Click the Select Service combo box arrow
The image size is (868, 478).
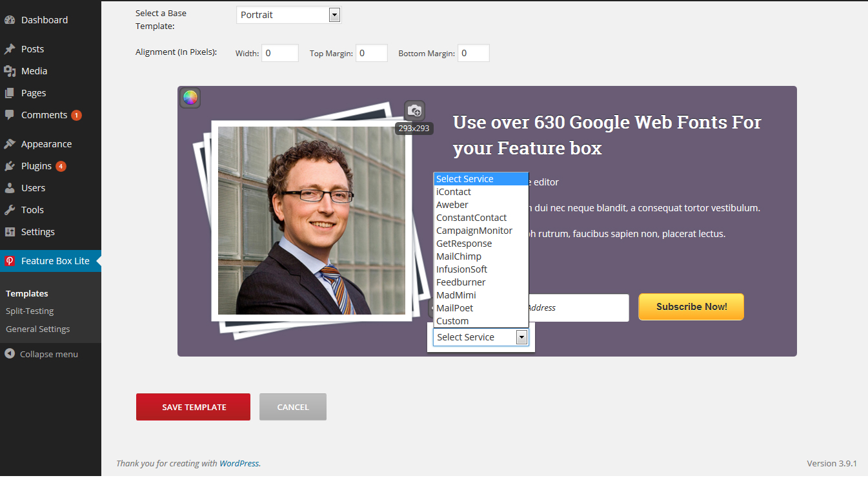click(521, 337)
